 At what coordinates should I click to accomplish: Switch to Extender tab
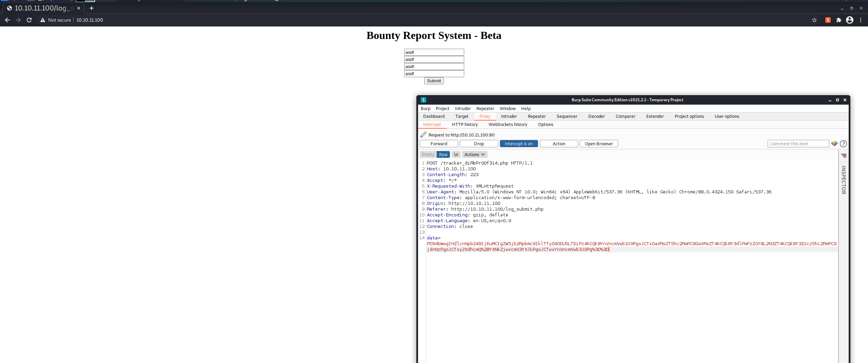pos(655,116)
